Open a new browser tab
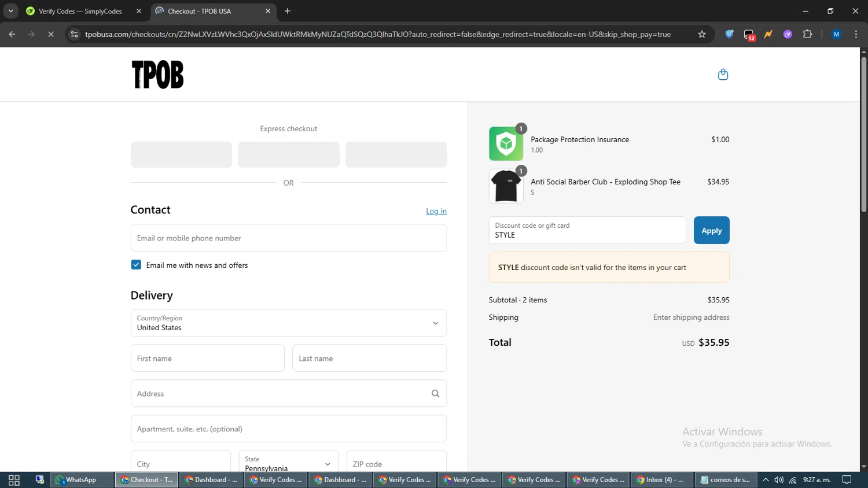 288,11
